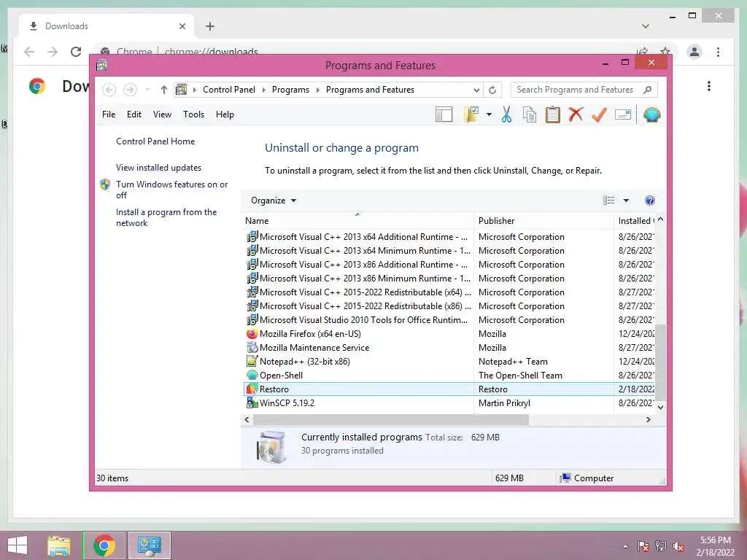Click the Paste clipboard toolbar icon

pos(553,114)
